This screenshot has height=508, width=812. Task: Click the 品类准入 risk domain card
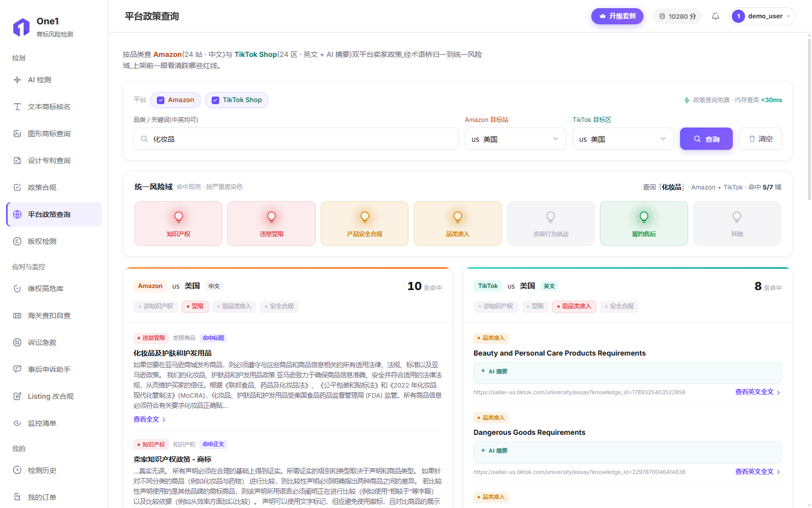(458, 224)
